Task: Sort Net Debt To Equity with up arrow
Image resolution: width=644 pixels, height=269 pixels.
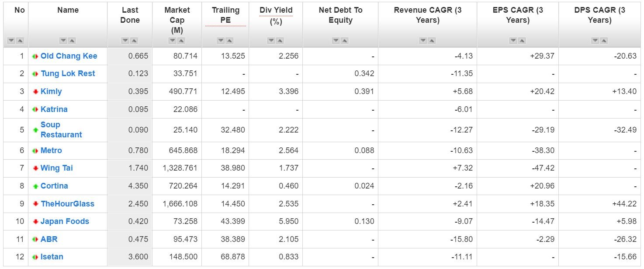Action: 345,41
